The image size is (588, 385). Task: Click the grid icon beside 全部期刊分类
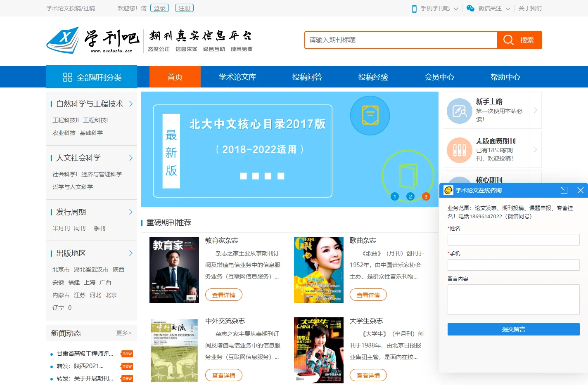[67, 77]
